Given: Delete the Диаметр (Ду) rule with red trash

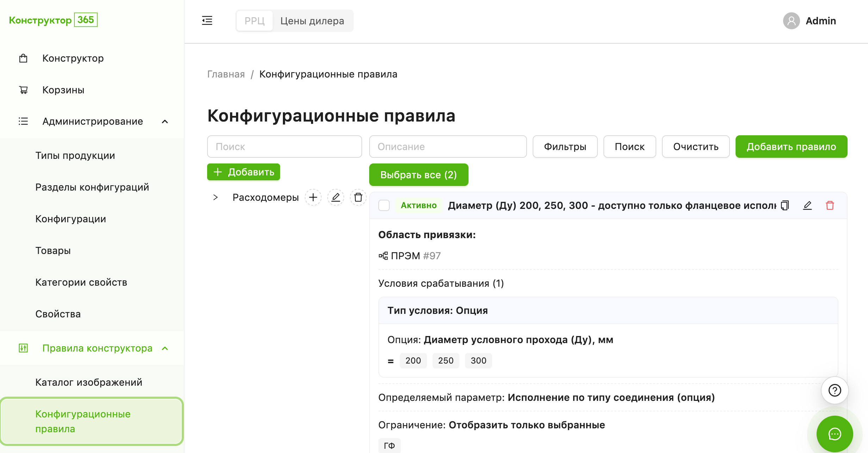Looking at the screenshot, I should (x=830, y=205).
